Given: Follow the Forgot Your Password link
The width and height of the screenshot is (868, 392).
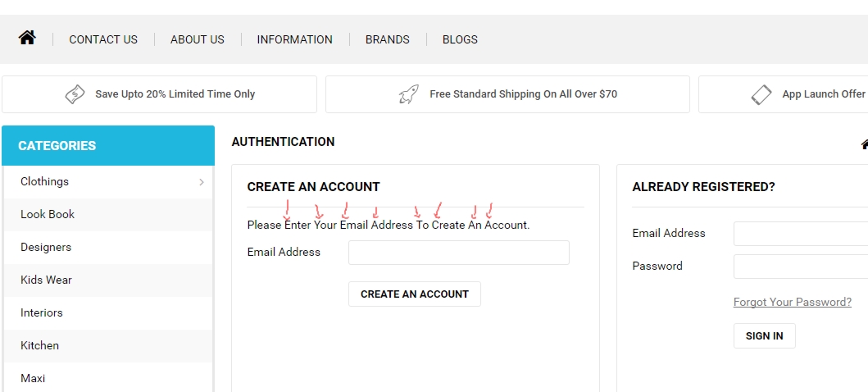Looking at the screenshot, I should [792, 302].
